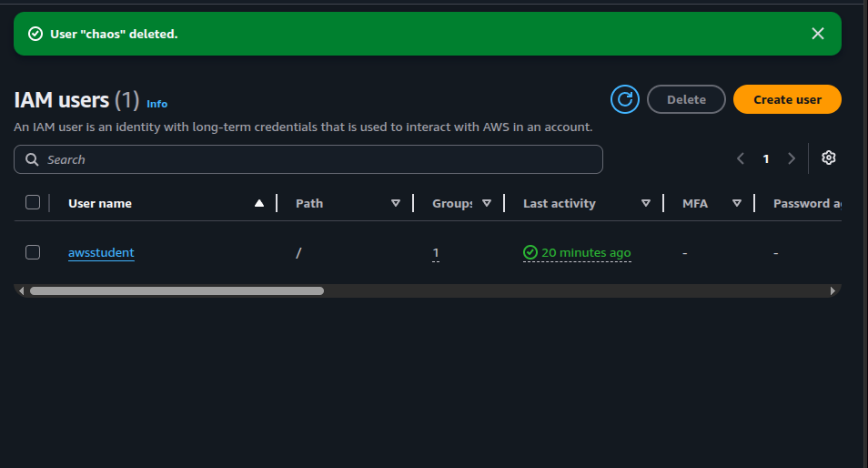Click the Password age column header

(x=807, y=203)
